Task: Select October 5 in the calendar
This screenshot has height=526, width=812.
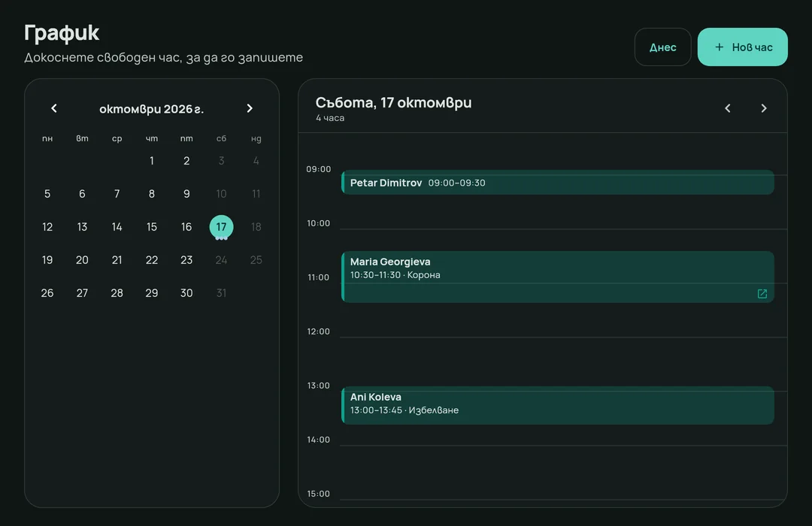Action: pyautogui.click(x=47, y=194)
